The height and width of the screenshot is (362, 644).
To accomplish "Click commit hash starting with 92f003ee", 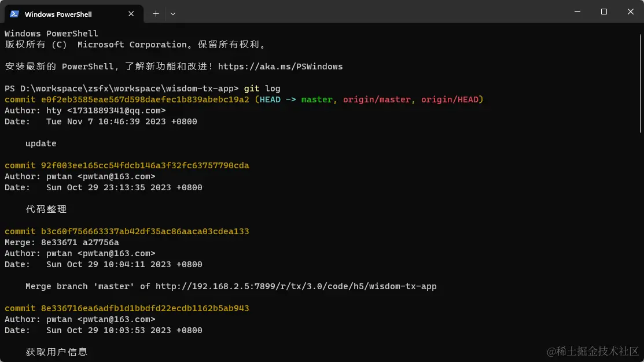I will point(145,165).
